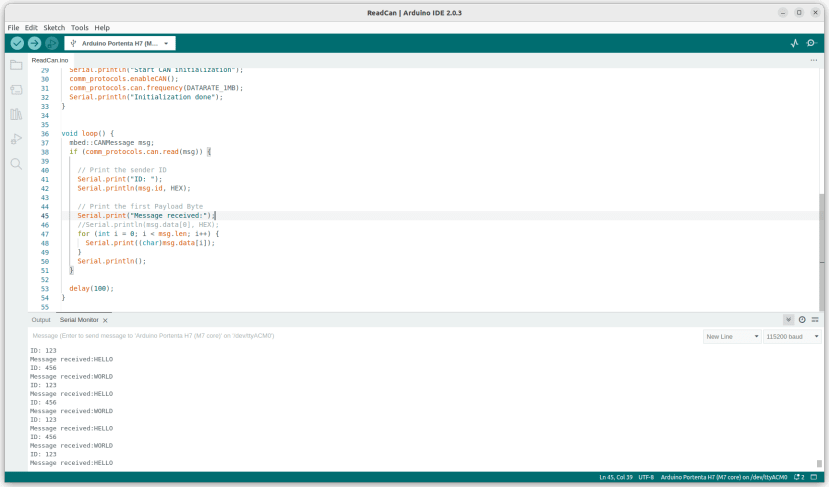Open the Serial Plotter icon
The image size is (829, 487).
click(794, 43)
